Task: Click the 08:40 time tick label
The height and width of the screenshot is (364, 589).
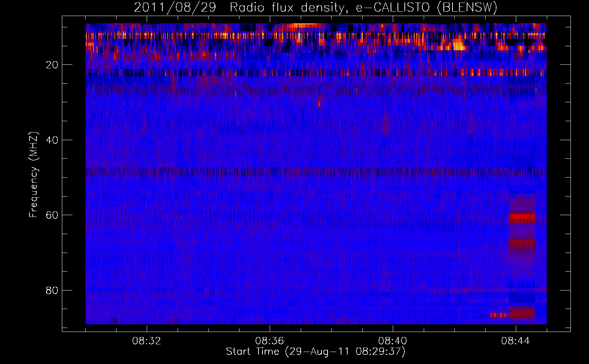Action: pos(393,341)
